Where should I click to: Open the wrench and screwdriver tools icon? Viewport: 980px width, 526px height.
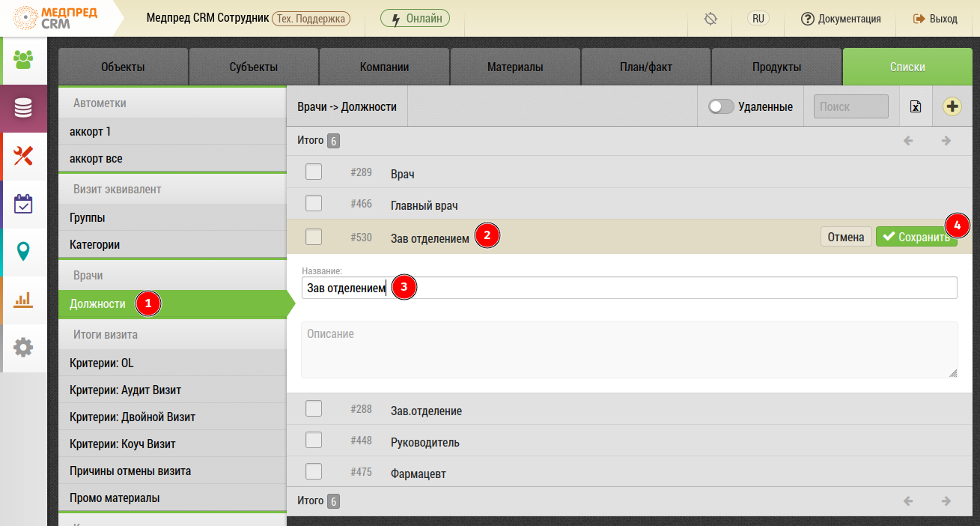pos(23,156)
